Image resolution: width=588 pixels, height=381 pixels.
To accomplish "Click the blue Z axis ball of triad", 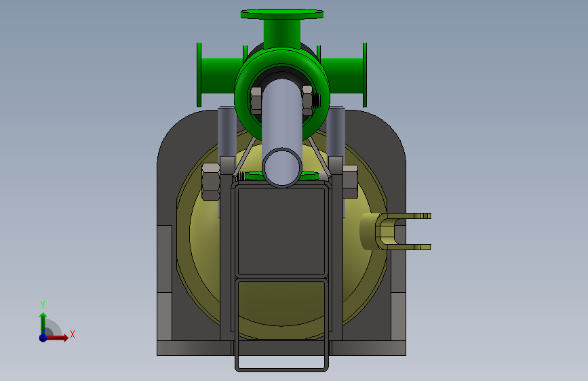I will (43, 338).
